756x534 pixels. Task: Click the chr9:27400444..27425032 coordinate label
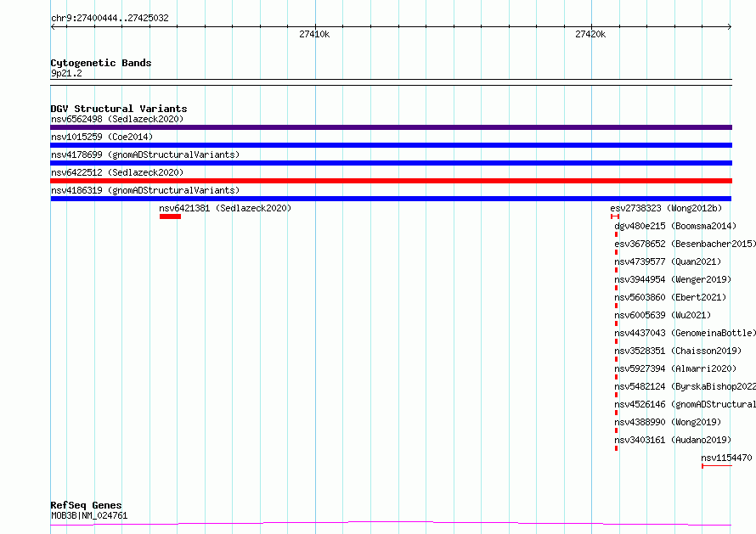(x=110, y=18)
